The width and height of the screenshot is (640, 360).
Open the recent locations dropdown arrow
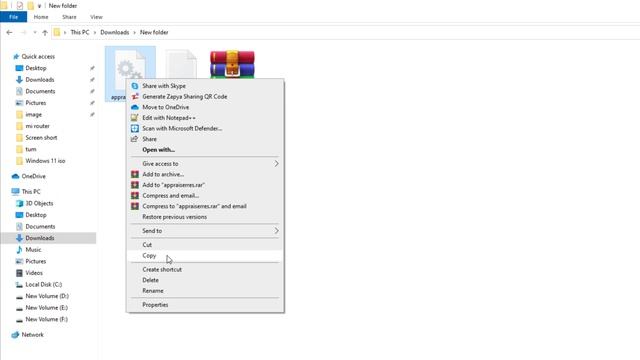point(35,32)
